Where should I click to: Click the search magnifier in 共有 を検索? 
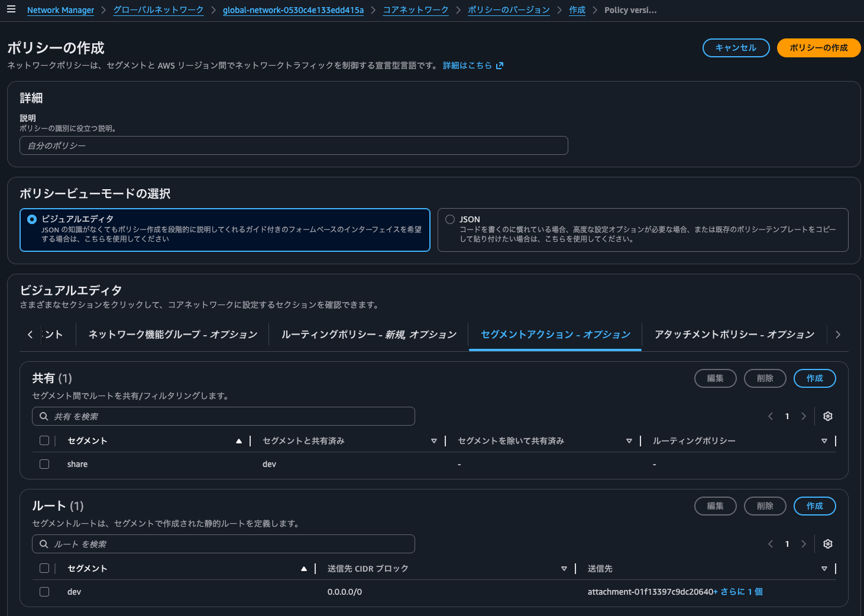pyautogui.click(x=43, y=416)
